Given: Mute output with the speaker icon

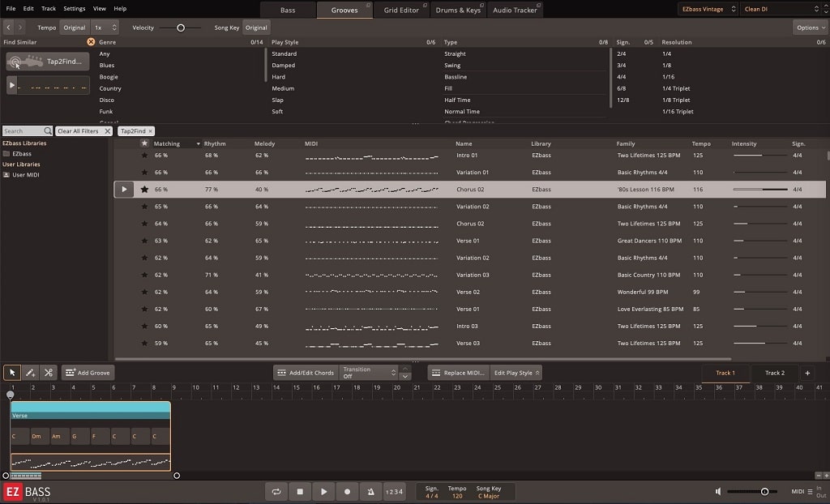Looking at the screenshot, I should 718,491.
